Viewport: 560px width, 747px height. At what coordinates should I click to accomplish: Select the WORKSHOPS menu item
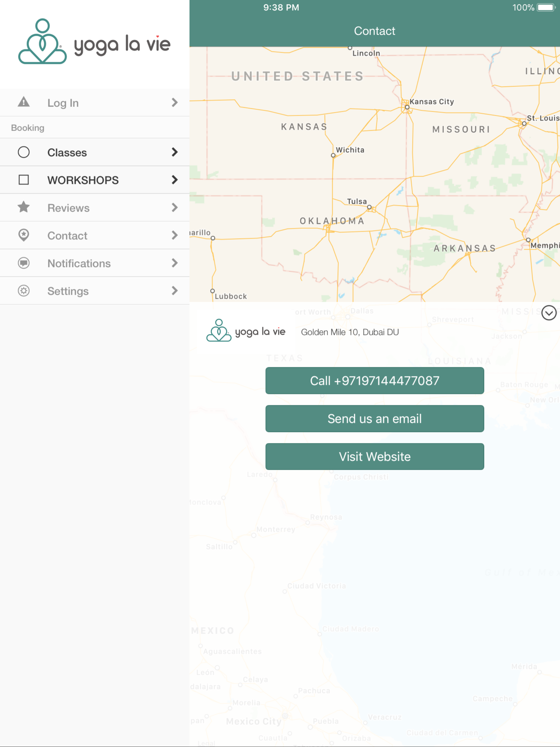click(95, 180)
